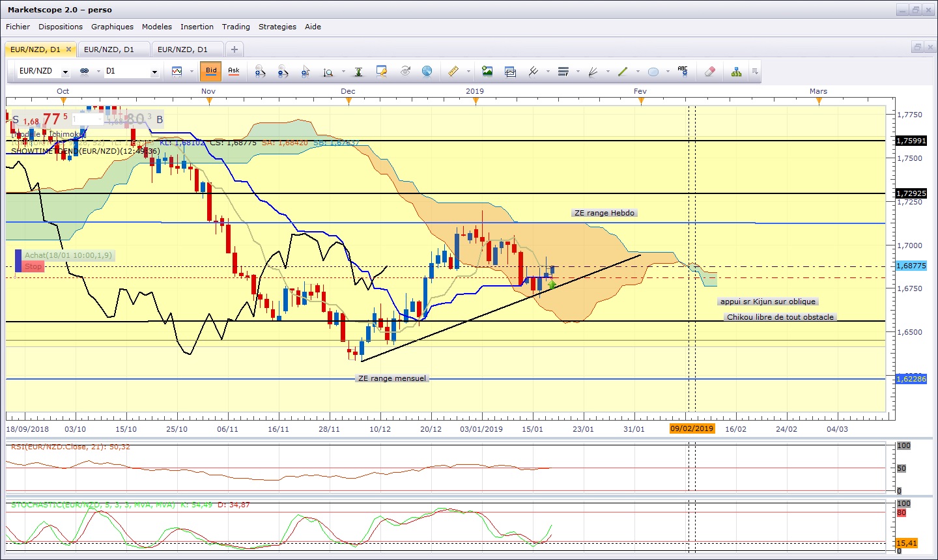Open the Aide menu

click(x=313, y=27)
